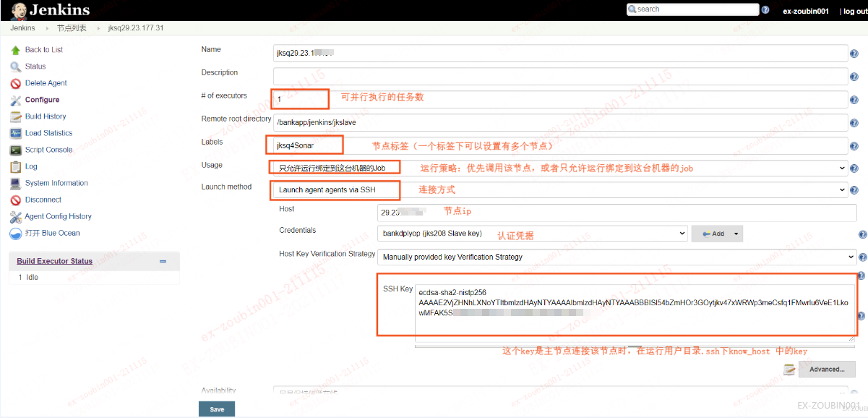Open help for Launch method
The height and width of the screenshot is (418, 868).
[x=854, y=191]
